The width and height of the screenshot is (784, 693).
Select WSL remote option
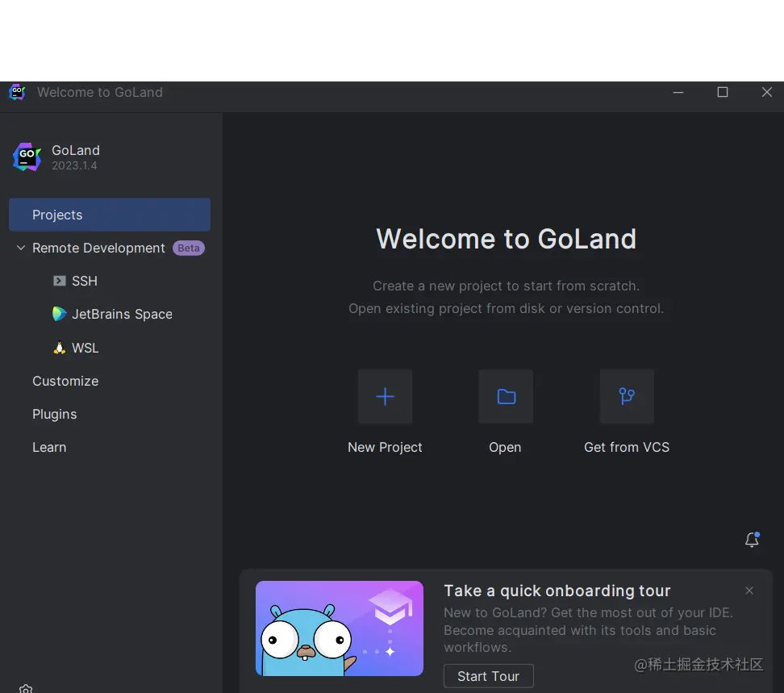(x=85, y=348)
